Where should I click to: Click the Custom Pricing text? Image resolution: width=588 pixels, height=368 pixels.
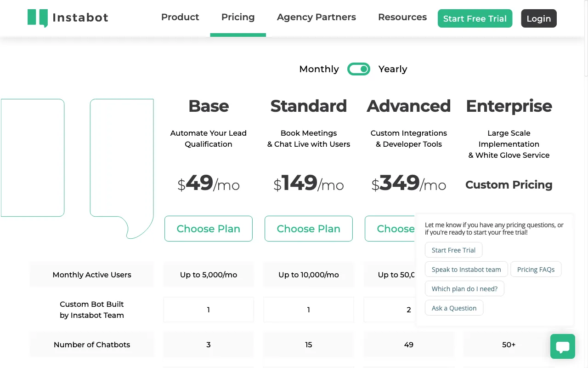pos(509,185)
